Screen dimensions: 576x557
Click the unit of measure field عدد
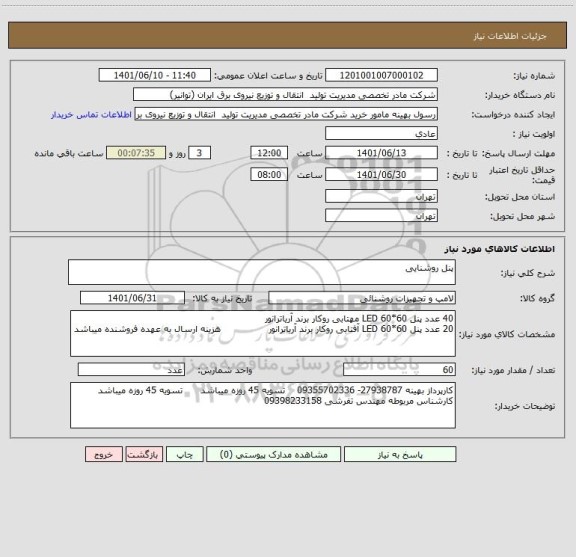131,370
